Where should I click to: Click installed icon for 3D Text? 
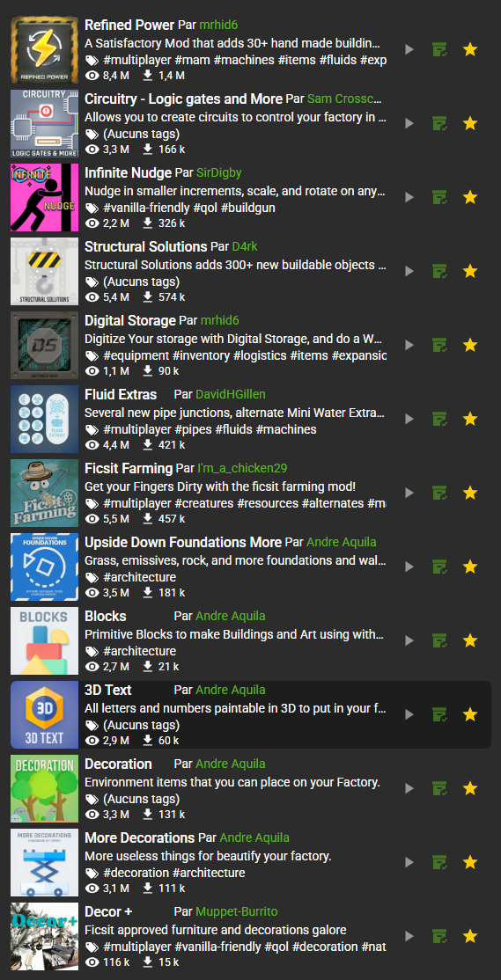point(439,714)
